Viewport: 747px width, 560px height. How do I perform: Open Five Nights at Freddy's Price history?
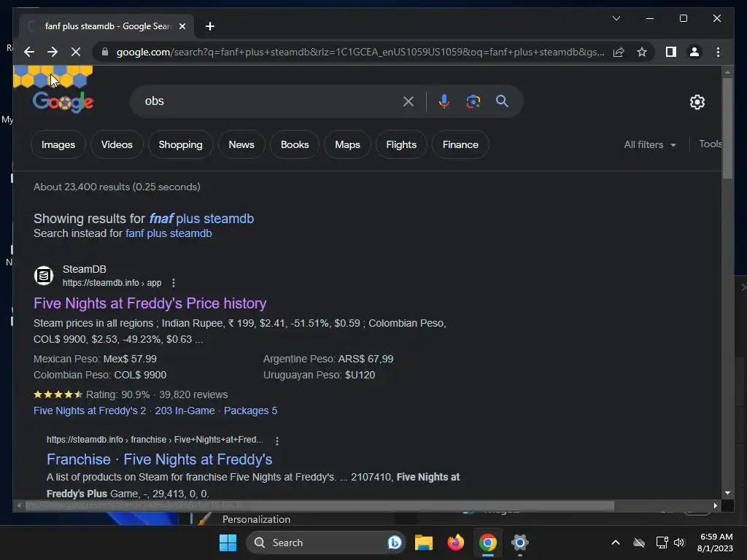[x=150, y=303]
